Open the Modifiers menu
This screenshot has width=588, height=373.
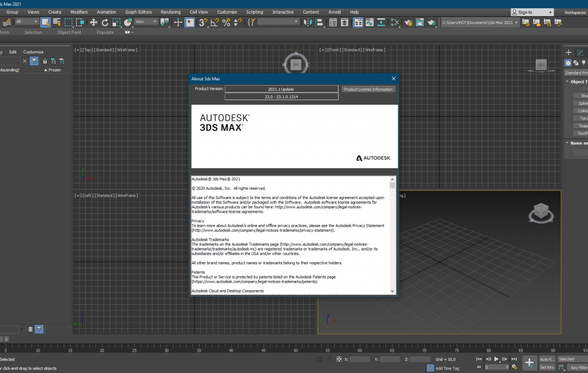point(79,12)
